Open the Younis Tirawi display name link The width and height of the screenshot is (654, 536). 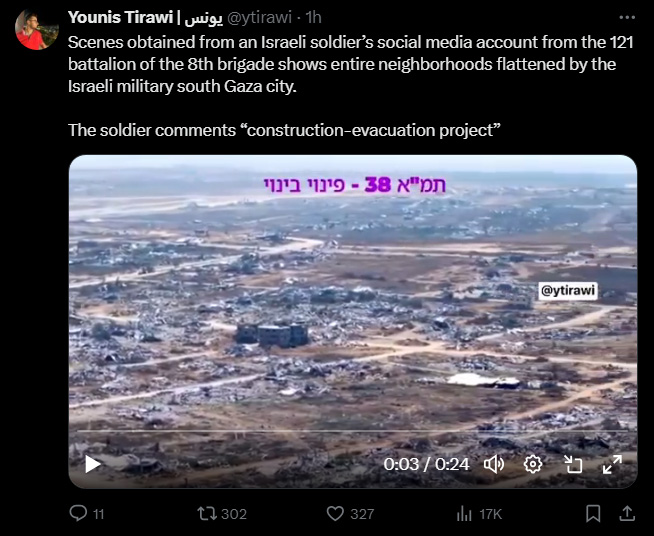coord(145,18)
